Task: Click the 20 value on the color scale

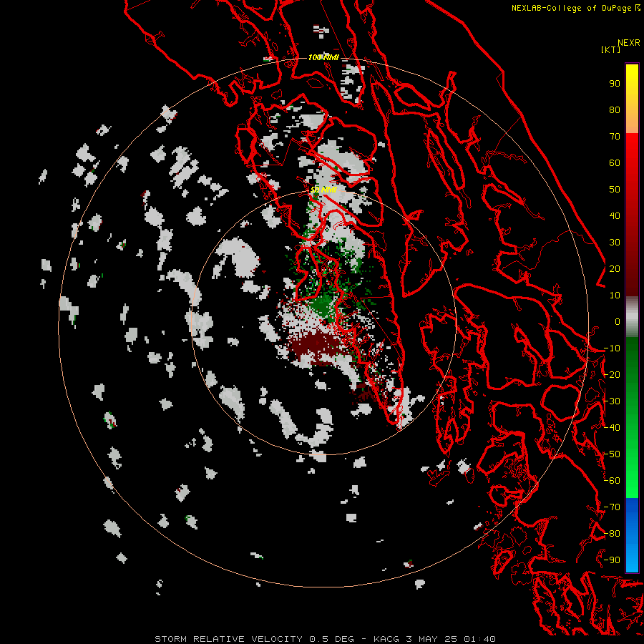Action: [615, 268]
